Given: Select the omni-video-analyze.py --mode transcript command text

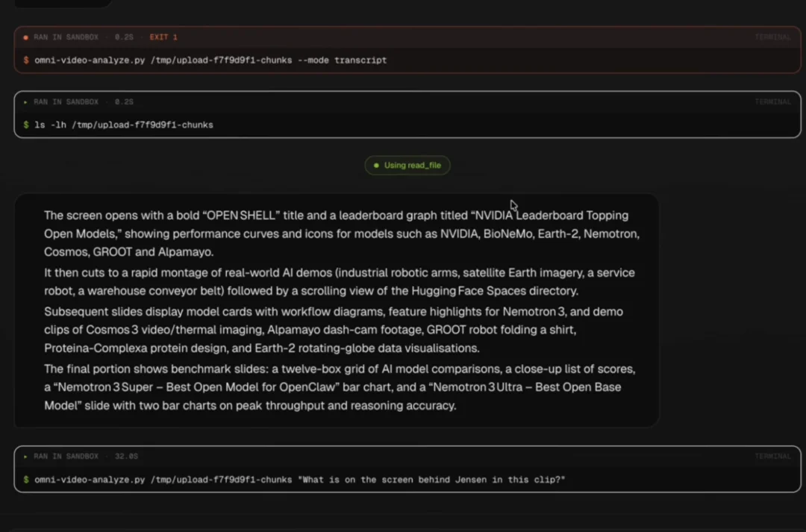Looking at the screenshot, I should point(210,60).
